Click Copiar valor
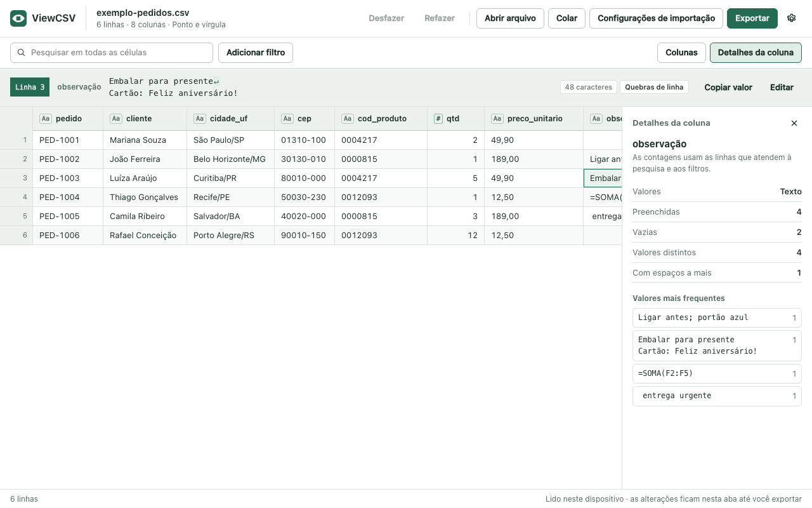Image resolution: width=812 pixels, height=508 pixels. tap(728, 87)
